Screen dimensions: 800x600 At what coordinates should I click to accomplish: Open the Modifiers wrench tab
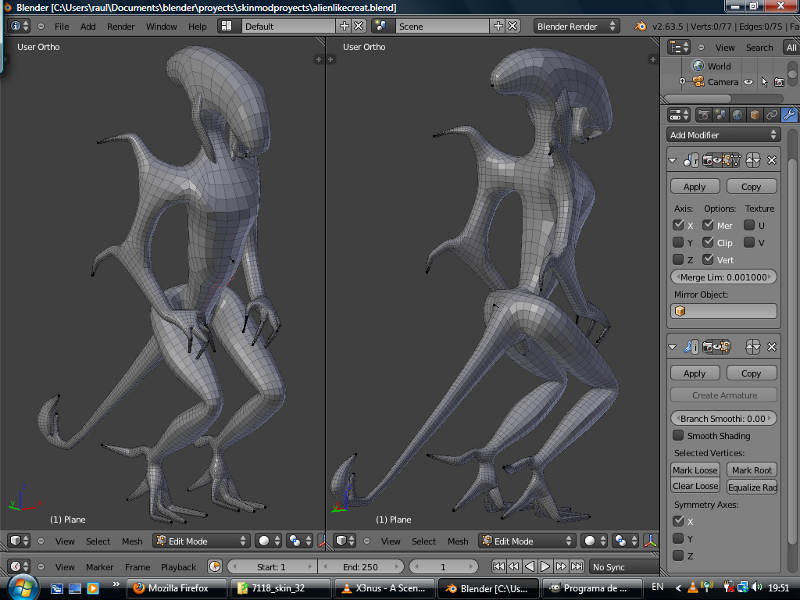[x=789, y=115]
